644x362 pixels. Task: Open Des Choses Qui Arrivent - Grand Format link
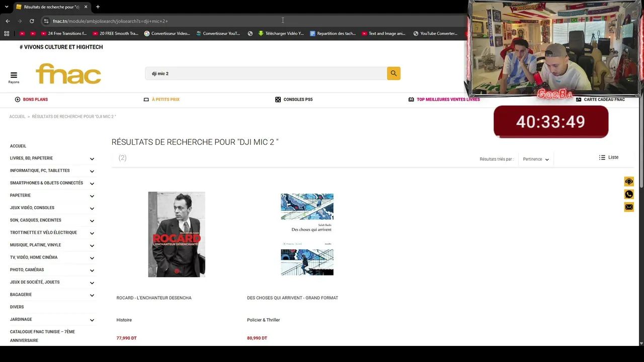pos(292,298)
